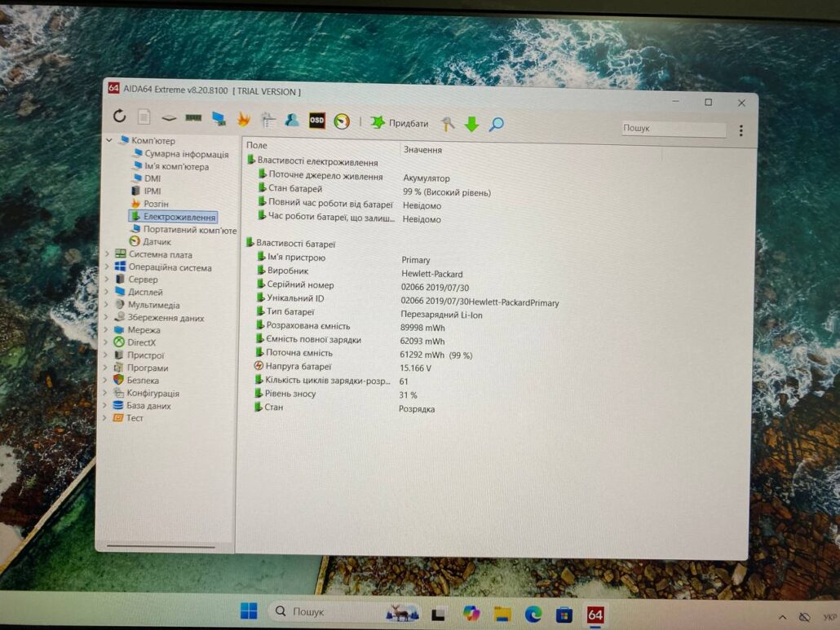Open the gauge SensorPanel icon
This screenshot has height=630, width=840.
[342, 121]
